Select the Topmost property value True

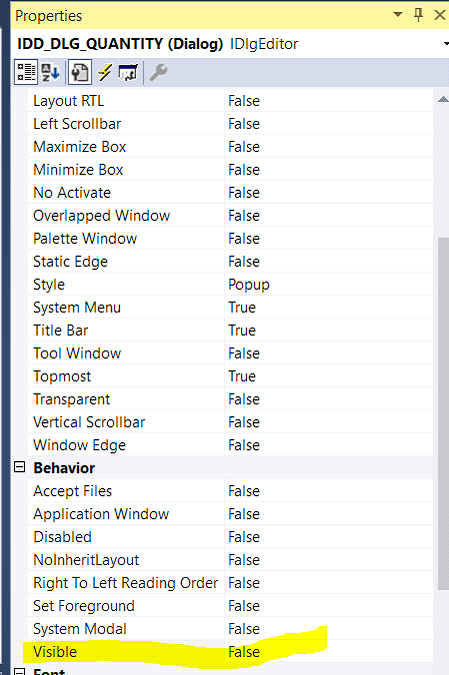(x=328, y=376)
